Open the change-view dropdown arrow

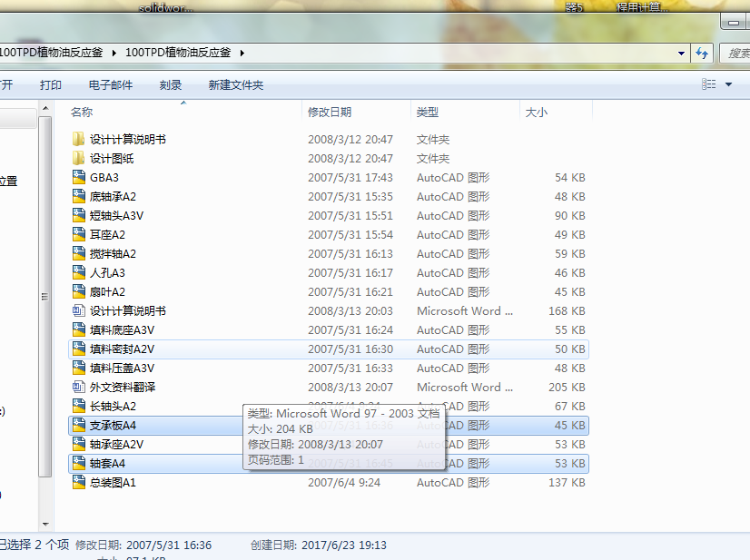[725, 83]
